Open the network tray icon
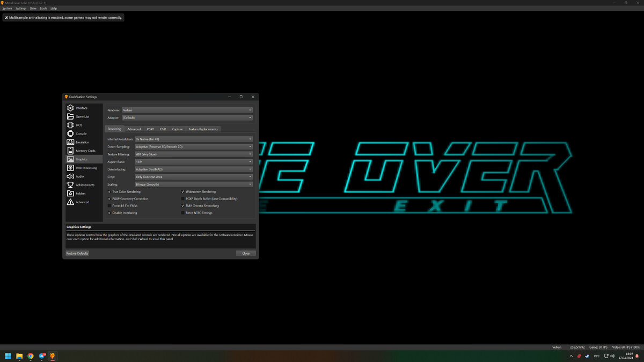 click(605, 356)
